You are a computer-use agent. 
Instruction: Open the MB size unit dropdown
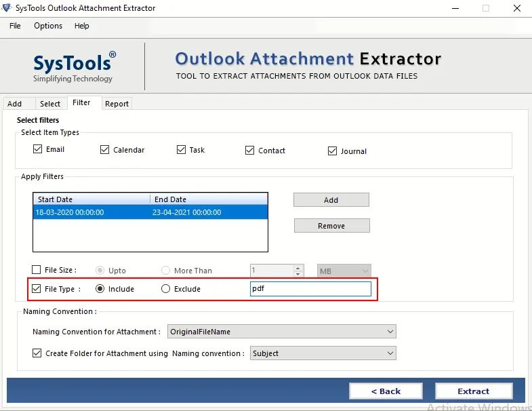(344, 271)
